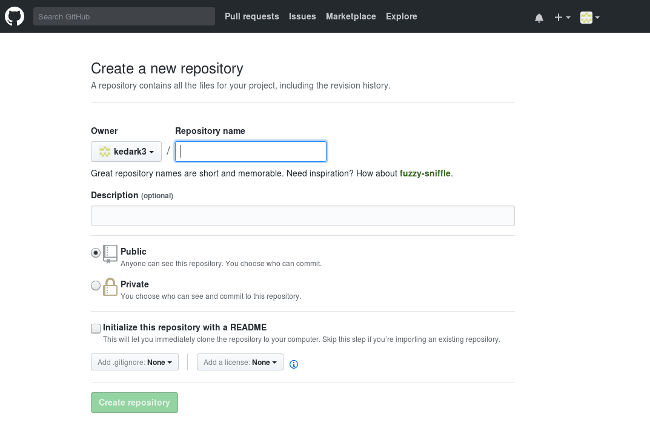Expand the Owner kedark3 dropdown
Image resolution: width=650 pixels, height=428 pixels.
pos(126,151)
